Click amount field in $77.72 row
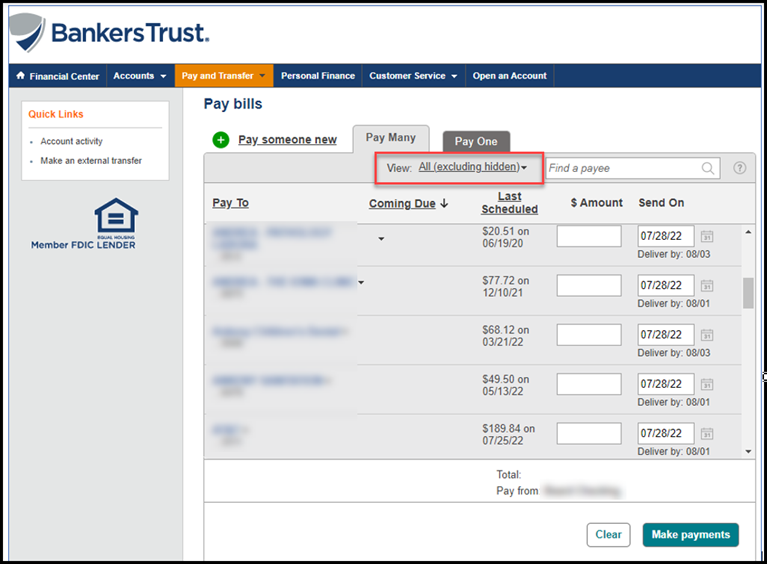This screenshot has height=564, width=767. tap(589, 286)
